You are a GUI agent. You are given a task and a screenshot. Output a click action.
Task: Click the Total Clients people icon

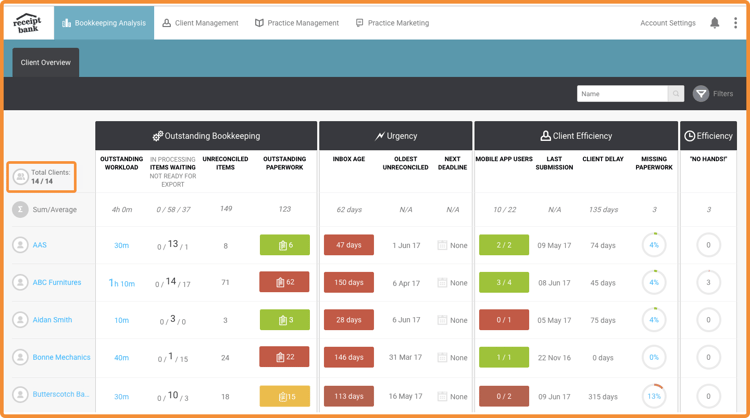pos(20,177)
